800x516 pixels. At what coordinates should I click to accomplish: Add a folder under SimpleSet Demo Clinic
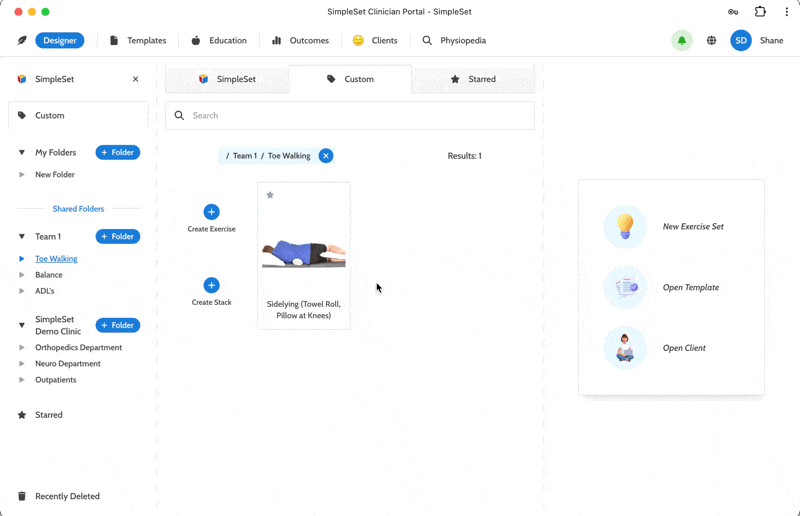(118, 325)
